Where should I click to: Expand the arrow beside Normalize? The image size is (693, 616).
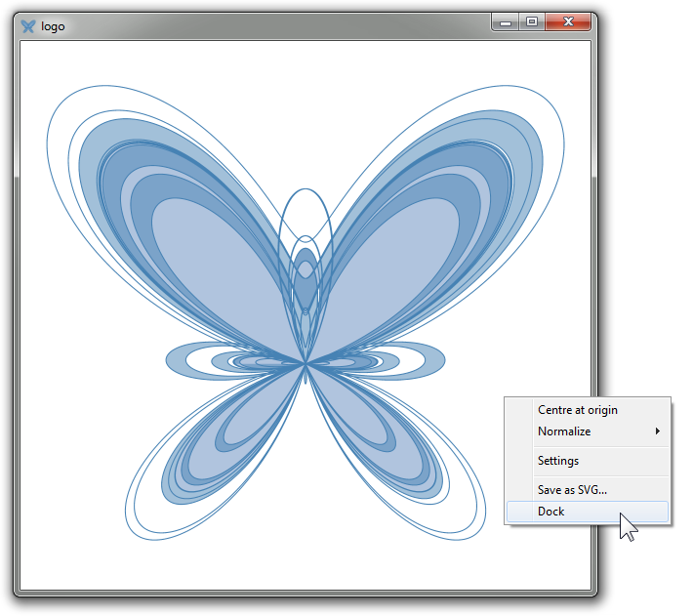[658, 431]
